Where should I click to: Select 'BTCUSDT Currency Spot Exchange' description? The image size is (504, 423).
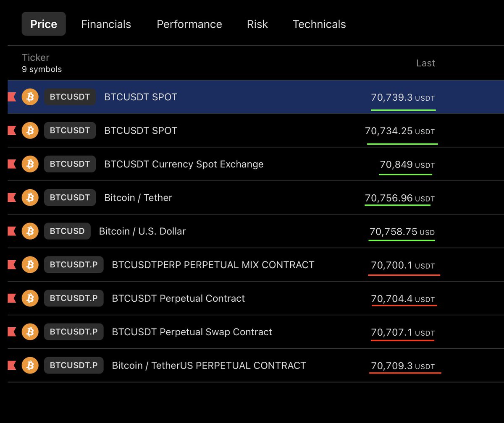[184, 164]
